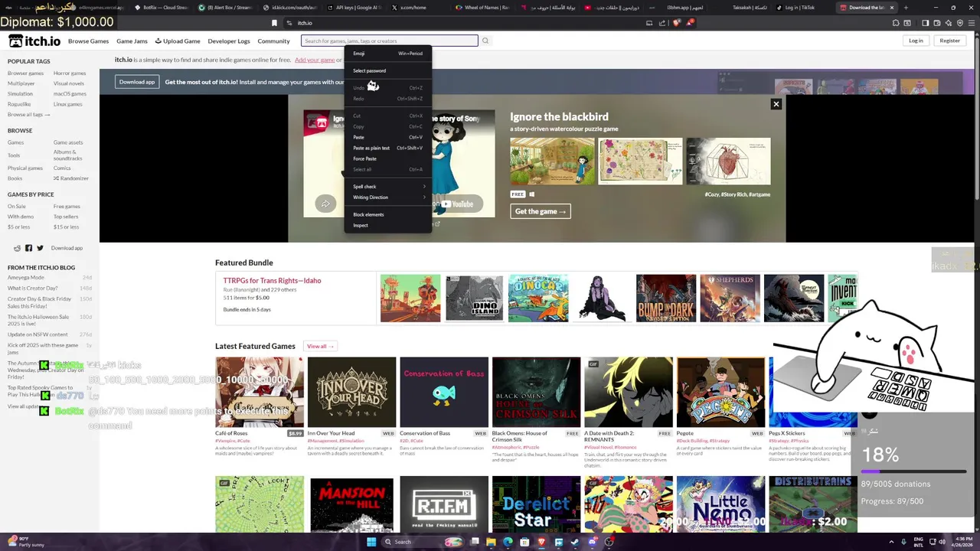Click the Brave Shields icon in address bar
This screenshot has height=551, width=980.
[x=676, y=23]
